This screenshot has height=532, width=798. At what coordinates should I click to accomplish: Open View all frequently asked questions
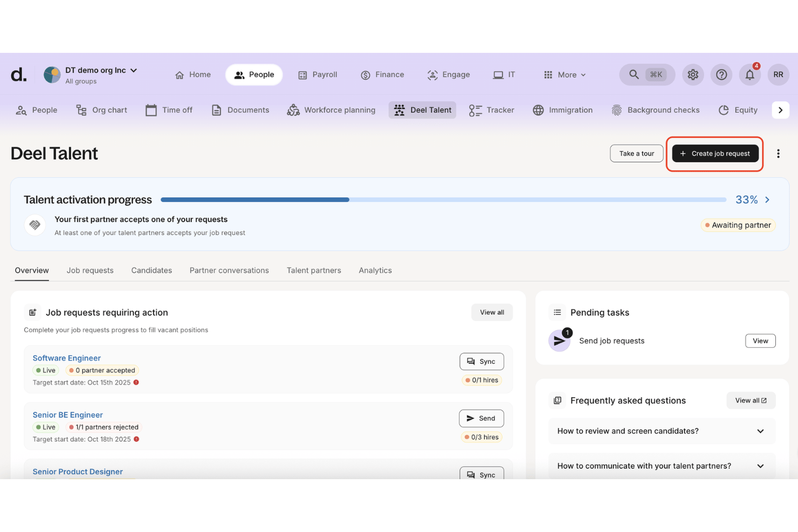coord(751,400)
